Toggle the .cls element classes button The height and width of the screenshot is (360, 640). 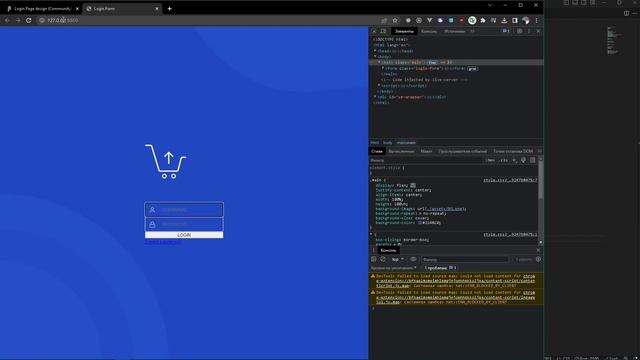click(x=504, y=160)
